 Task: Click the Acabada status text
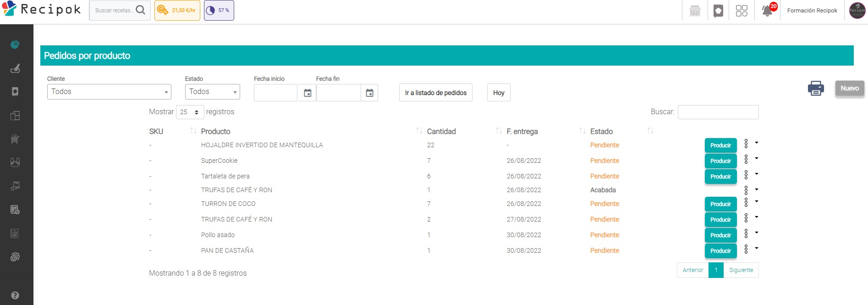[603, 190]
